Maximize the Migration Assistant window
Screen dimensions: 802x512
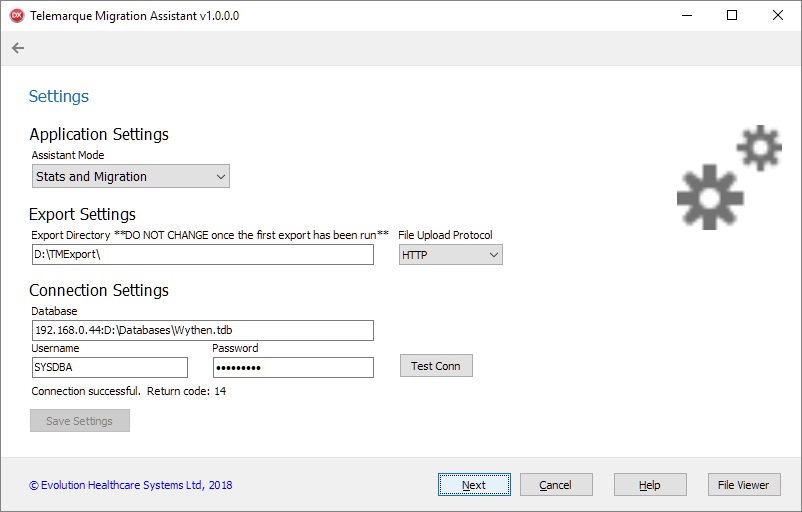point(732,16)
